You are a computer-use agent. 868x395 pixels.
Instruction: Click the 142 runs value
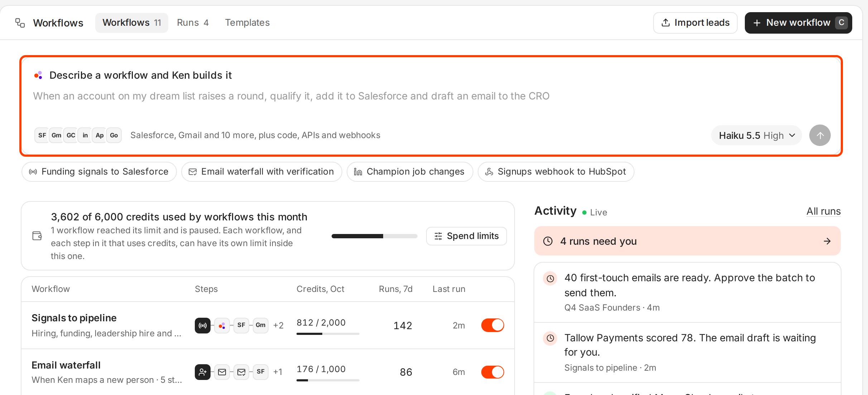[x=403, y=325]
